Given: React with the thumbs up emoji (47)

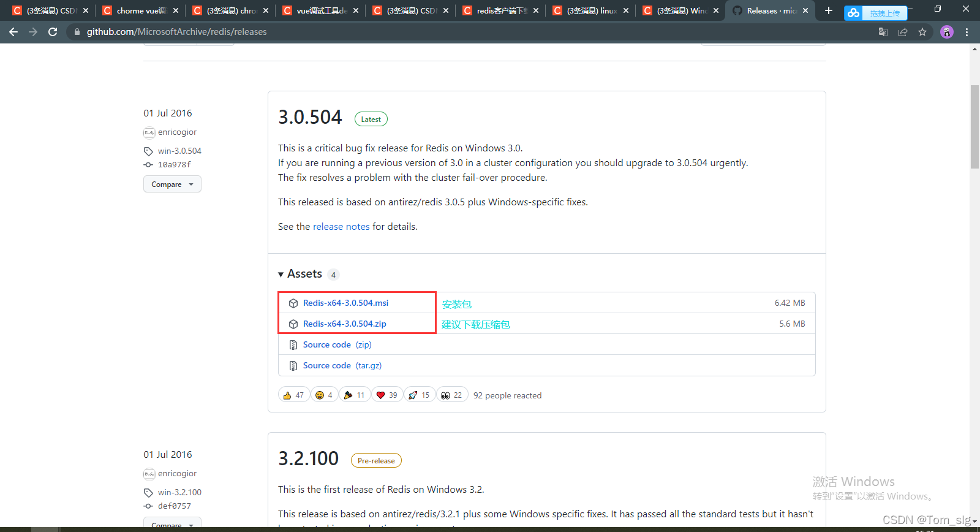Looking at the screenshot, I should click(293, 395).
